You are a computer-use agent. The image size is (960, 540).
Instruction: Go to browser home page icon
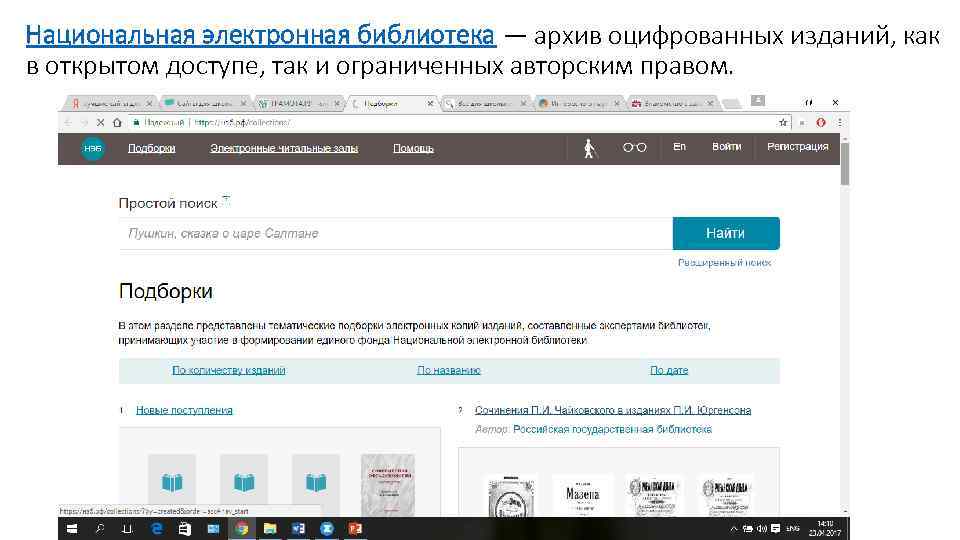pyautogui.click(x=117, y=122)
